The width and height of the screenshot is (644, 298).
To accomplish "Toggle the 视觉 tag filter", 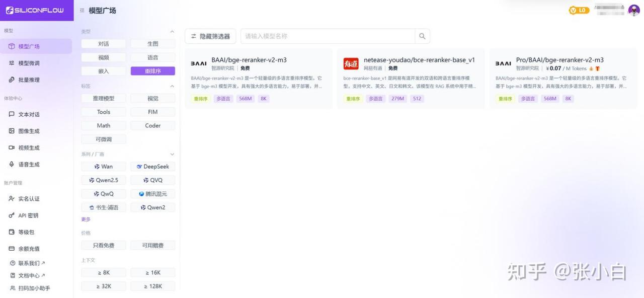I will pyautogui.click(x=153, y=98).
